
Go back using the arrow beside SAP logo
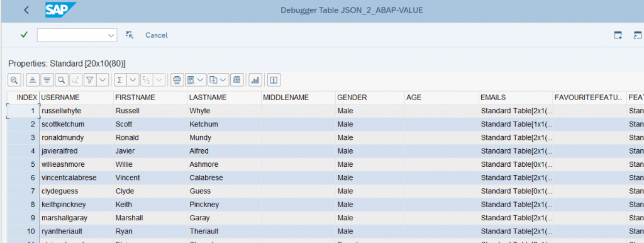(26, 10)
